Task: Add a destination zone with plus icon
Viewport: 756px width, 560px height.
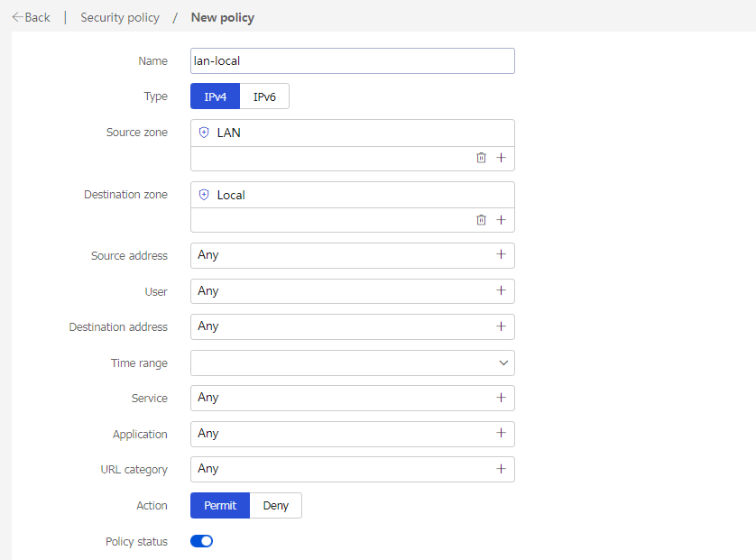Action: tap(501, 220)
